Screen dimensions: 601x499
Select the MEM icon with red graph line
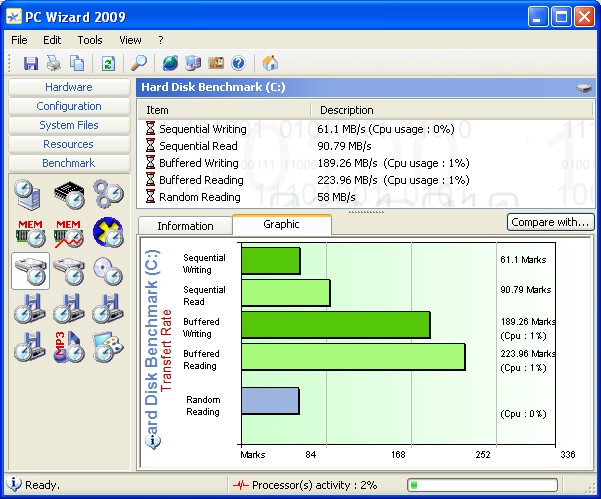click(69, 233)
